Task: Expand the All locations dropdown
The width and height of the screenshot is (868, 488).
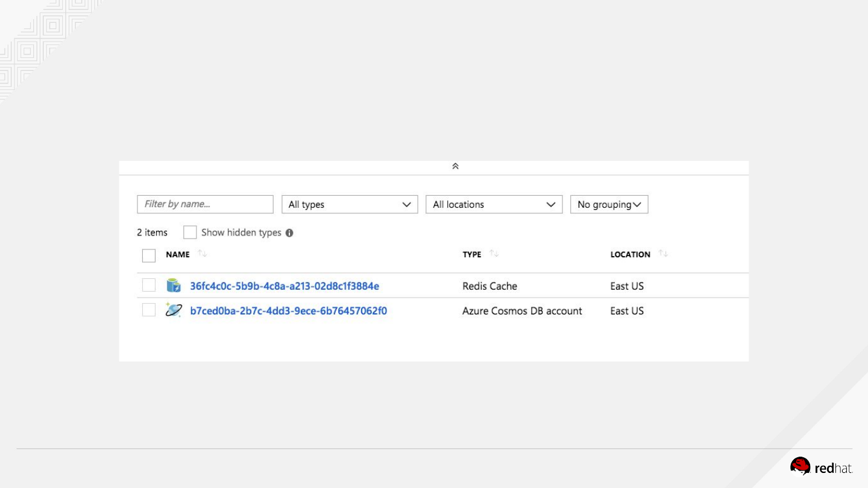Action: tap(494, 205)
